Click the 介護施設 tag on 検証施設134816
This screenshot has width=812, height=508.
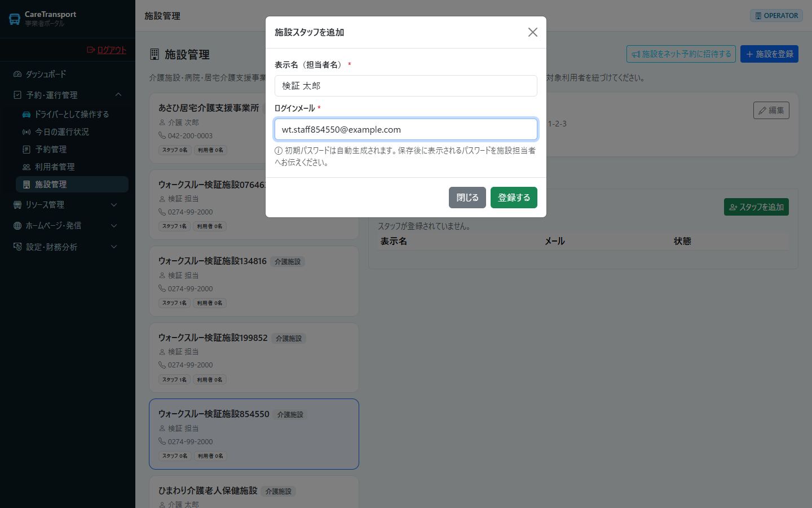[x=288, y=262]
